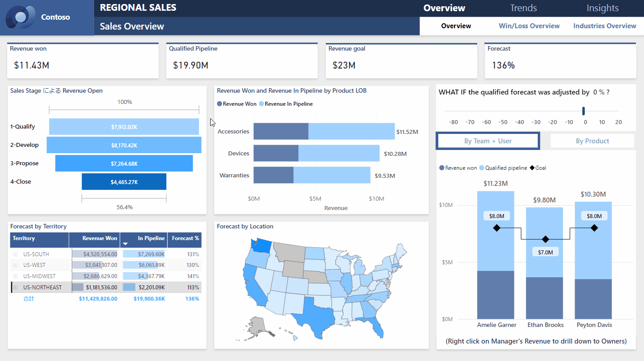Viewport: 644px width, 361px height.
Task: Expand the US-NORTHEAST territory row
Action: tap(15, 288)
